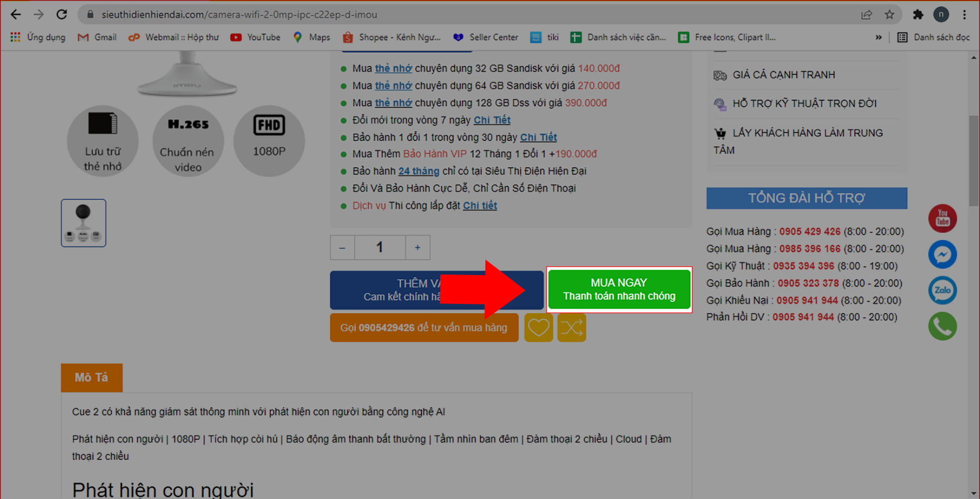The image size is (980, 499).
Task: Open the Ứng dụng apps bookmark
Action: 38,37
